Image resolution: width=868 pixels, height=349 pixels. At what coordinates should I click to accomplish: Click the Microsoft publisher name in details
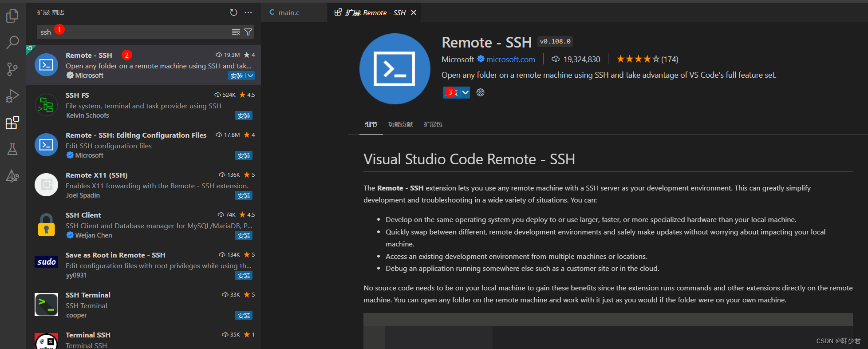click(x=458, y=59)
